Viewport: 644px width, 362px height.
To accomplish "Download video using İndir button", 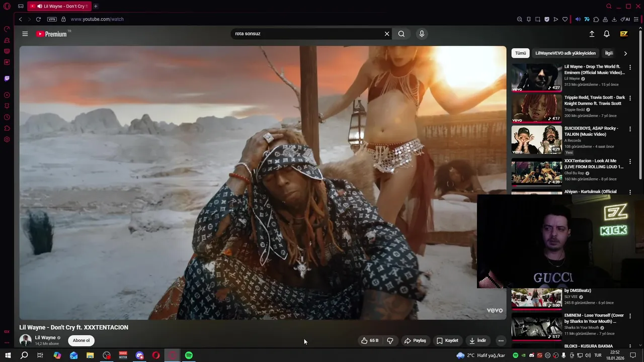I will coord(477,340).
